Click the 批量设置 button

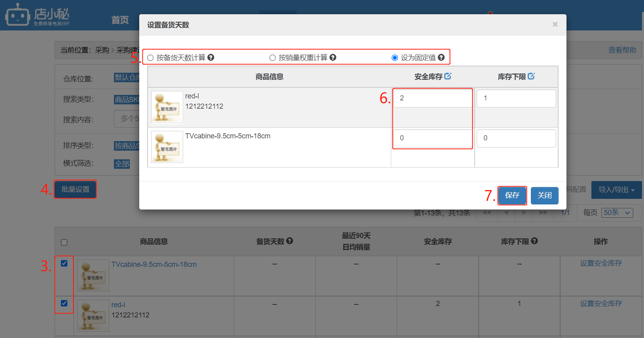[x=76, y=189]
